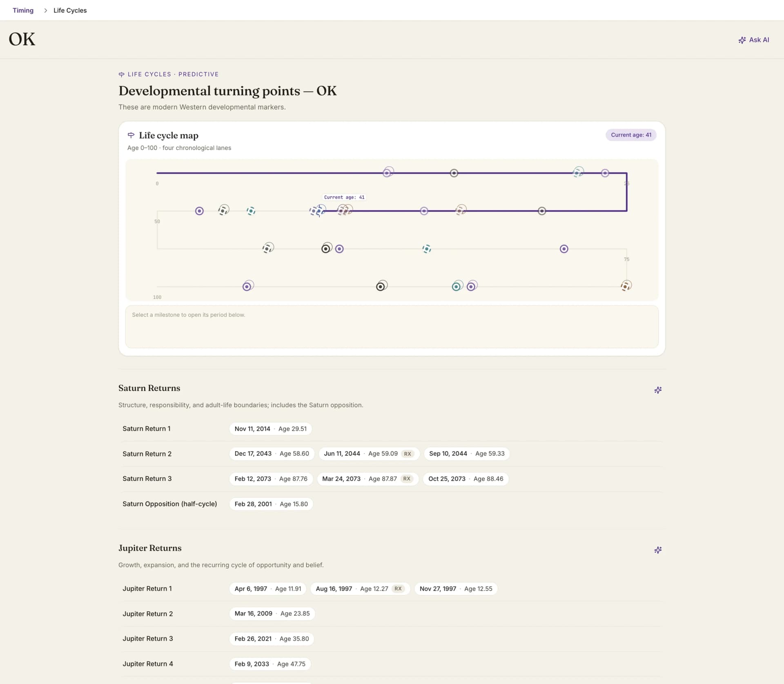Click the Feb 12, 2073 date chip
Screen dimensions: 784x684
pos(271,479)
